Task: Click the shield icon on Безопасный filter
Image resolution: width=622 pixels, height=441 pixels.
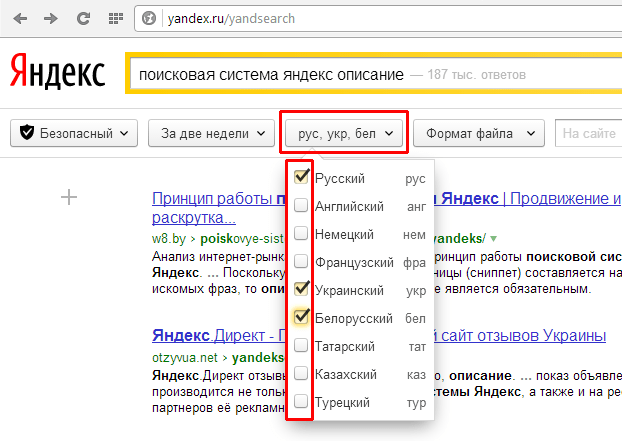Action: tap(27, 132)
